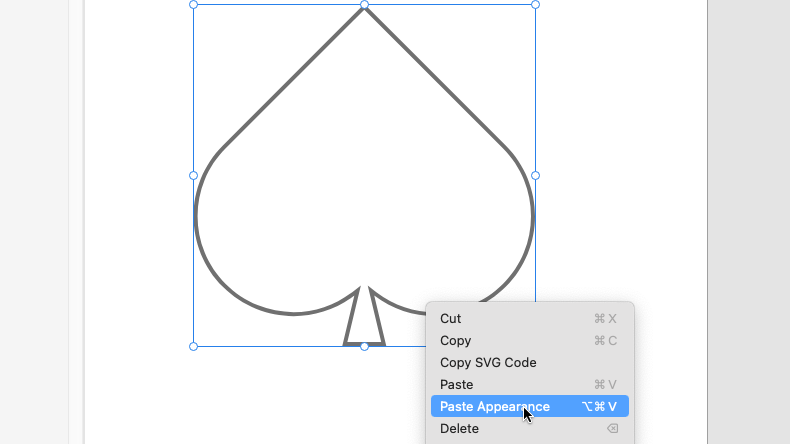This screenshot has width=790, height=444.
Task: Grab the top-right selection handle
Action: [x=535, y=5]
